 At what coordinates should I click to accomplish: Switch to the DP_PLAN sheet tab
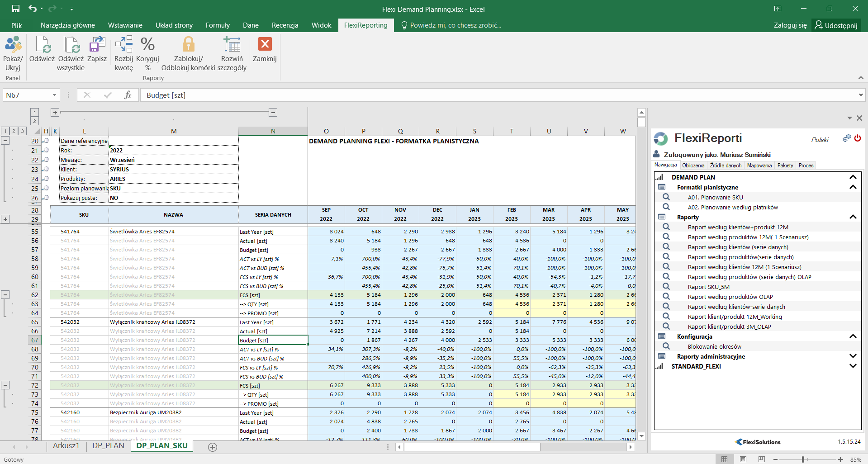[108, 446]
